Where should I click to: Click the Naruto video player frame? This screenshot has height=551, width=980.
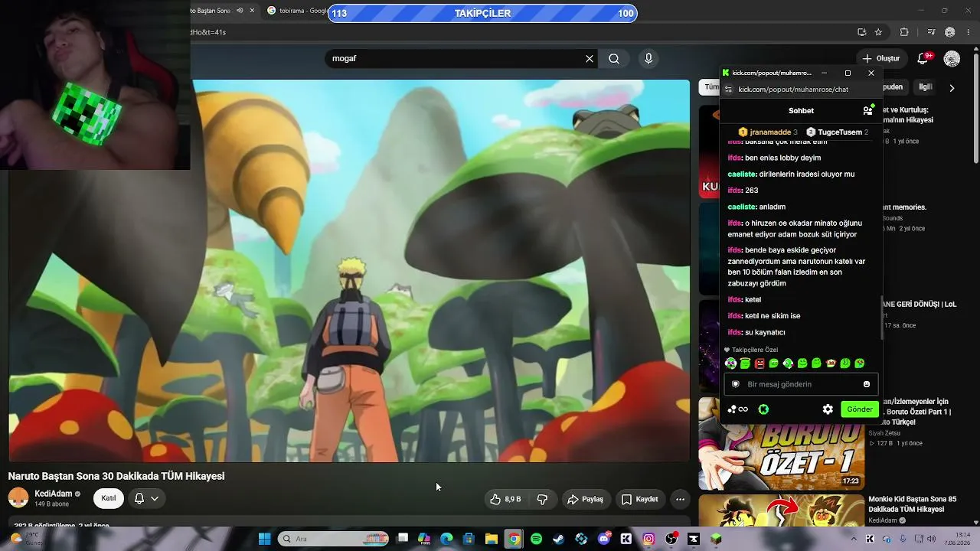[349, 271]
